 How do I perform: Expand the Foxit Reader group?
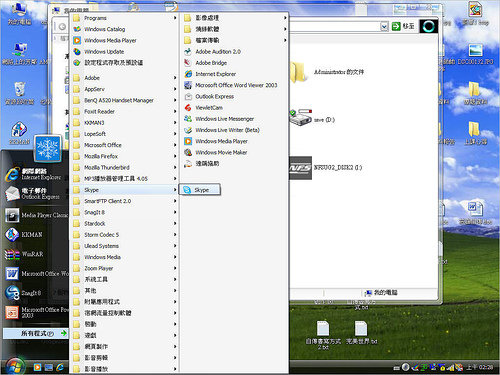124,111
